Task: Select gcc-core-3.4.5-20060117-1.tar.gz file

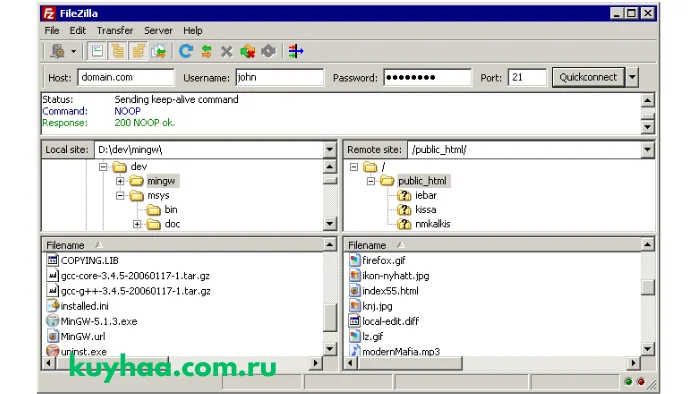Action: [x=135, y=276]
